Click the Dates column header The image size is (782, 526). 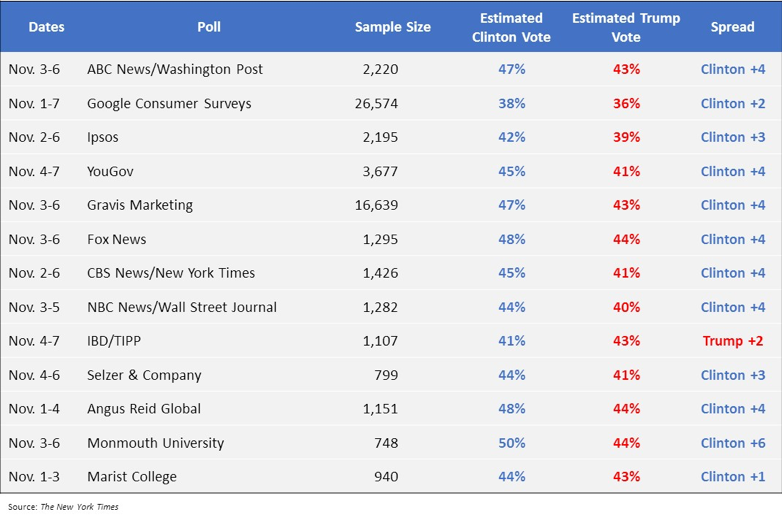point(46,27)
